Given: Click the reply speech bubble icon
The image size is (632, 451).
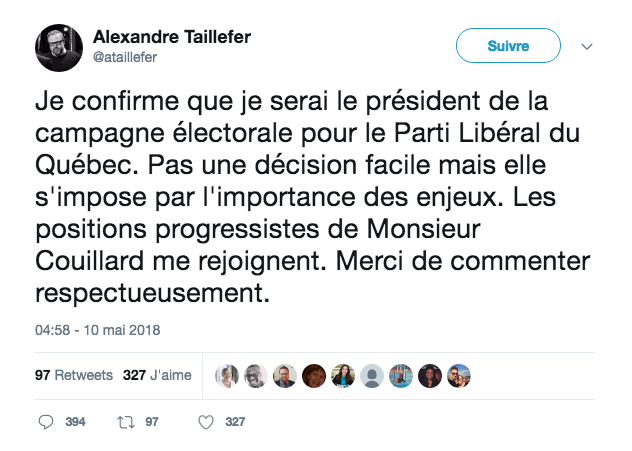Looking at the screenshot, I should click(46, 422).
